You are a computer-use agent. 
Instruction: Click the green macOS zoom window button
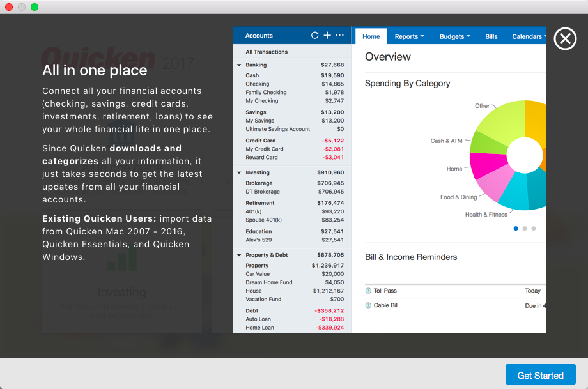pos(35,7)
